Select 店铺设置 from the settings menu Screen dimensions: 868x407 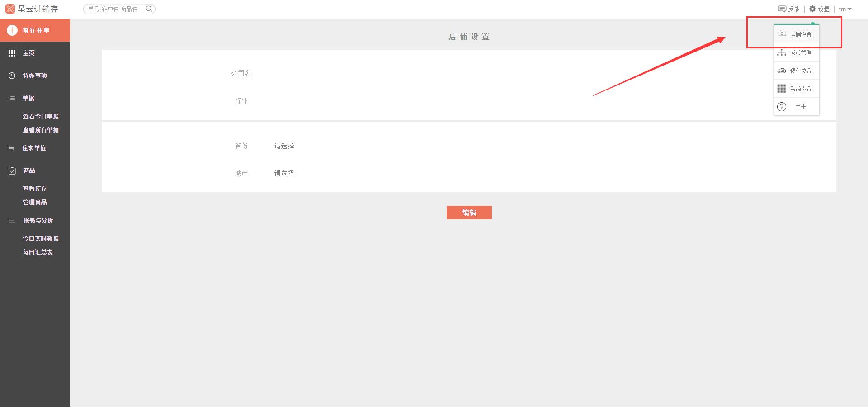coord(800,34)
